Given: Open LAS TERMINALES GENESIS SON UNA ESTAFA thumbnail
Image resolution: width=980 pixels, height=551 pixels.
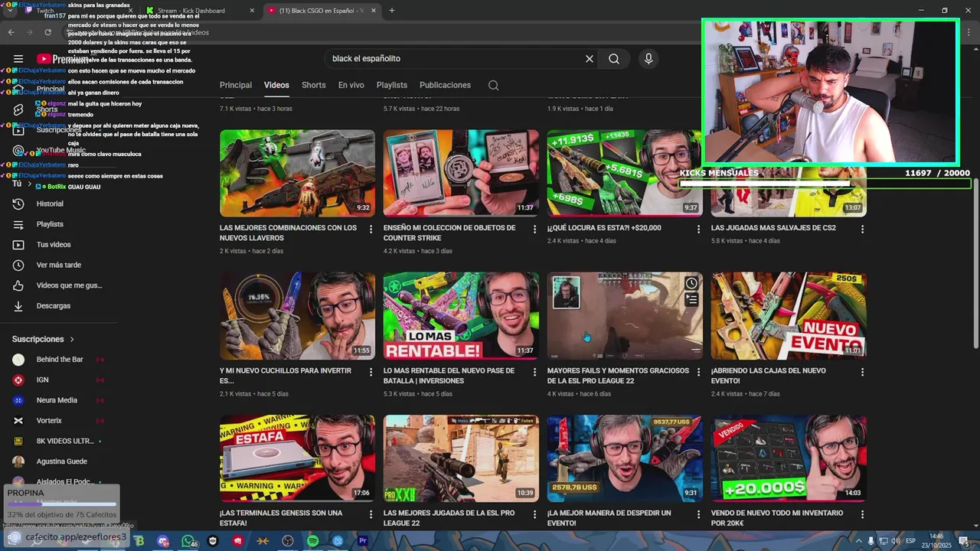Looking at the screenshot, I should pyautogui.click(x=297, y=458).
